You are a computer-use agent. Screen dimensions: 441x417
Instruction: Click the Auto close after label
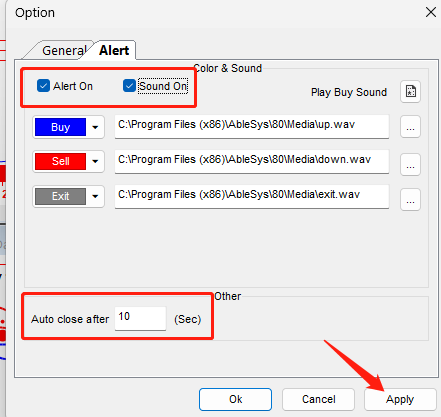[x=70, y=319]
